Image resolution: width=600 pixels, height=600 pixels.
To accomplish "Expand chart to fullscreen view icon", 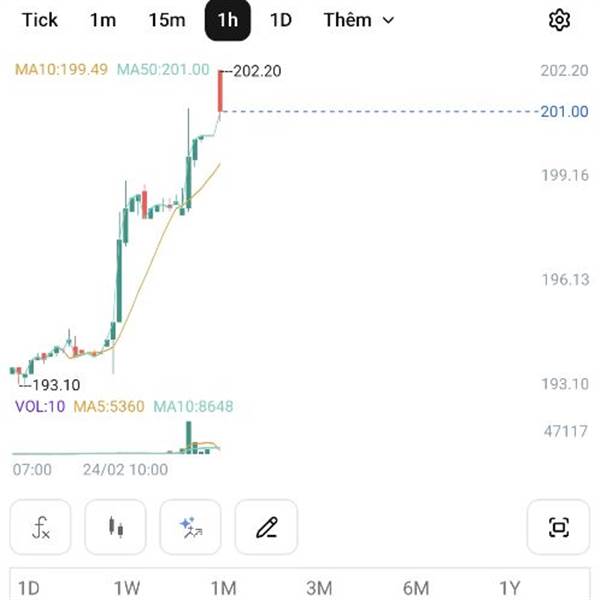I will click(x=558, y=527).
